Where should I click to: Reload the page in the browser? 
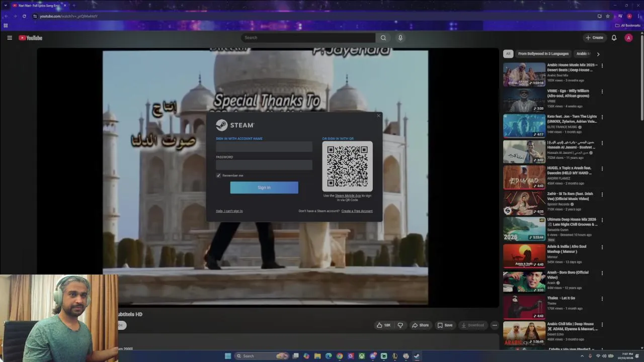tap(24, 16)
